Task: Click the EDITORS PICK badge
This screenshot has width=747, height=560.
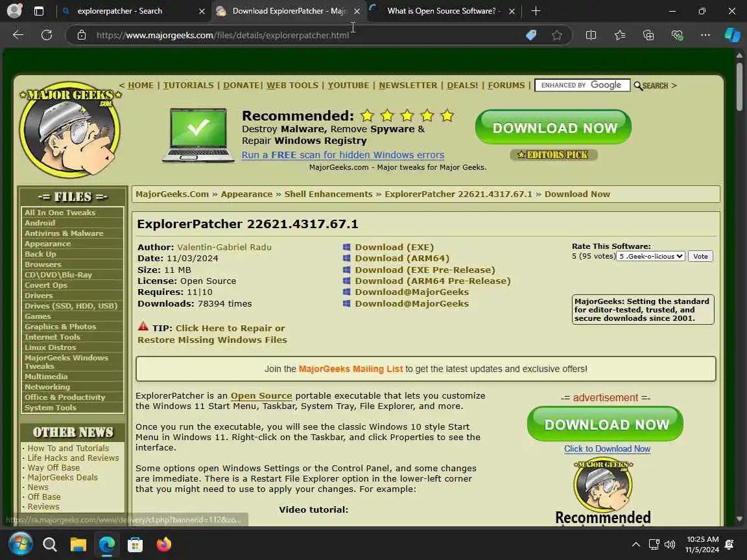Action: pos(554,155)
